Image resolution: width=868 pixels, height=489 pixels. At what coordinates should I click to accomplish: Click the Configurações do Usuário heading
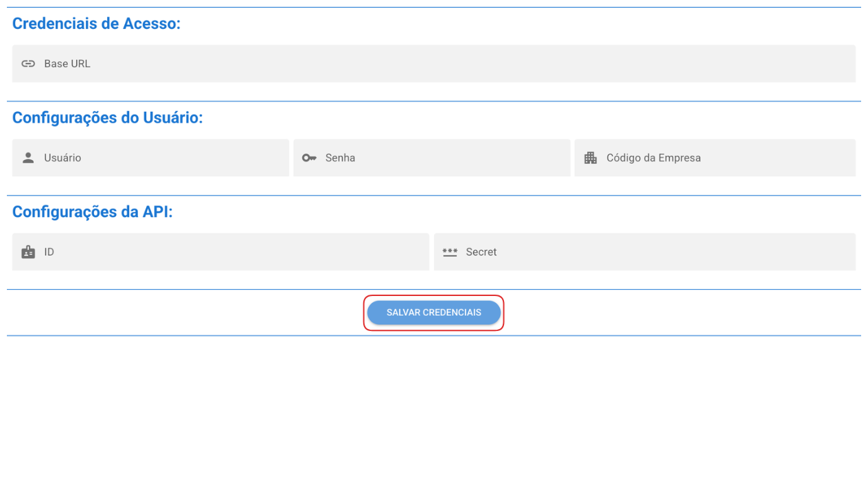click(108, 118)
